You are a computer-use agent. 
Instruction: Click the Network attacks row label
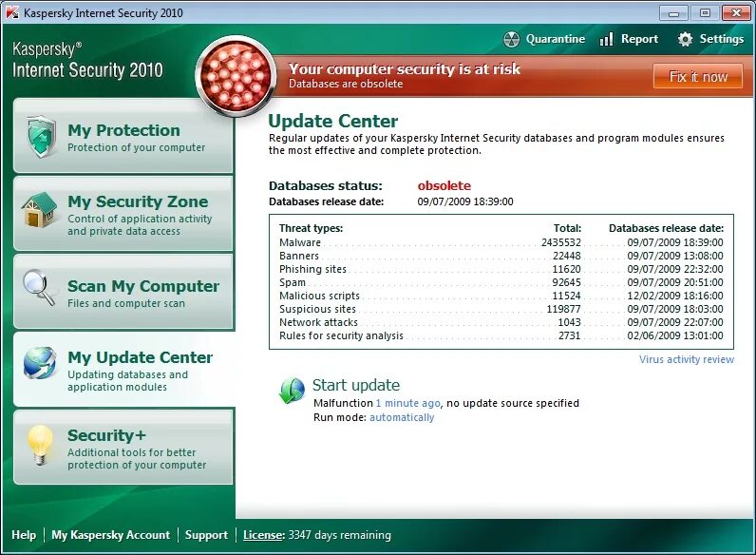318,322
